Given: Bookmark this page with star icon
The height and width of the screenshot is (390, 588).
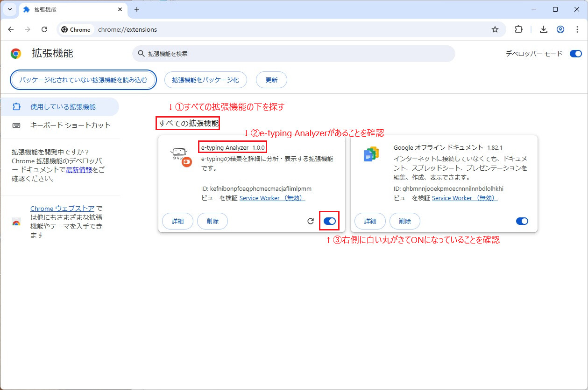Looking at the screenshot, I should coord(495,29).
